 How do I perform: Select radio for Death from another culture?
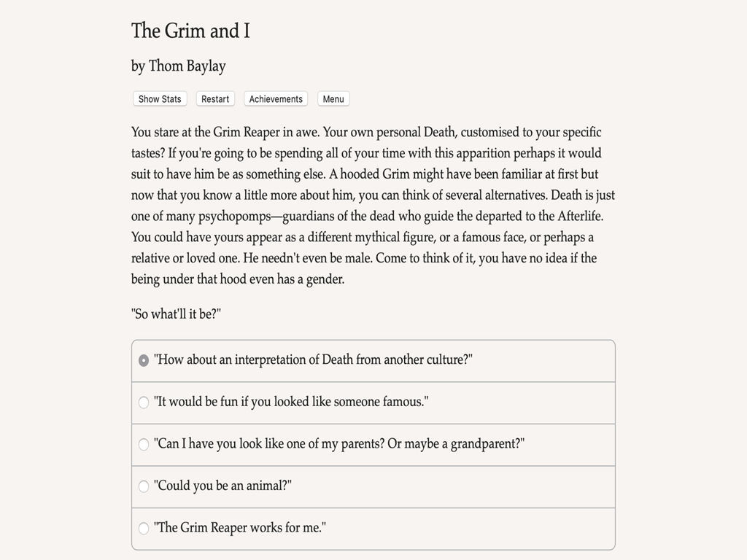[144, 360]
